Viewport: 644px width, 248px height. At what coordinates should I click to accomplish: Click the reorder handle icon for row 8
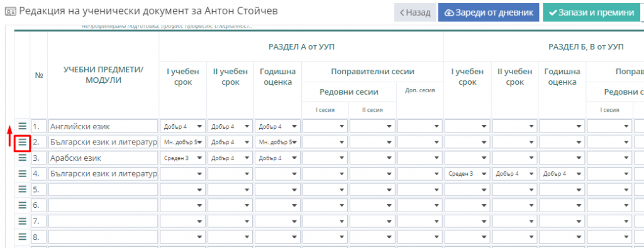pos(22,237)
